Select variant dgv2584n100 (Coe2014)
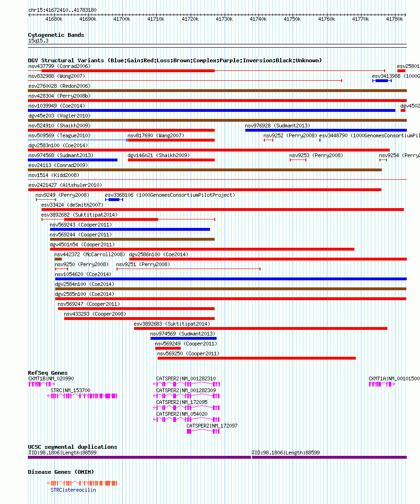Viewport: 420px width, 504px height. [x=84, y=284]
